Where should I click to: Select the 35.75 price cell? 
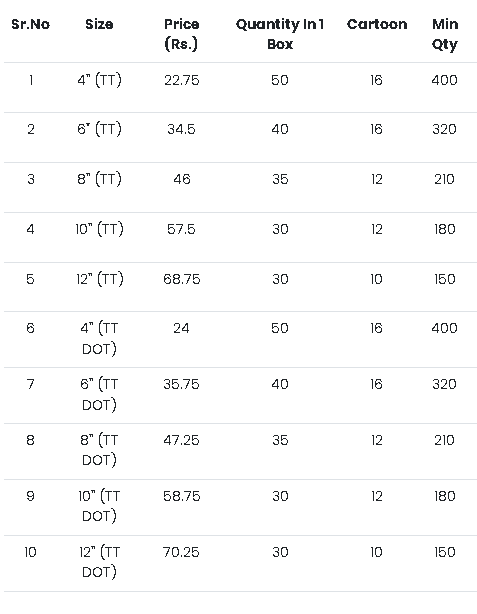(181, 384)
